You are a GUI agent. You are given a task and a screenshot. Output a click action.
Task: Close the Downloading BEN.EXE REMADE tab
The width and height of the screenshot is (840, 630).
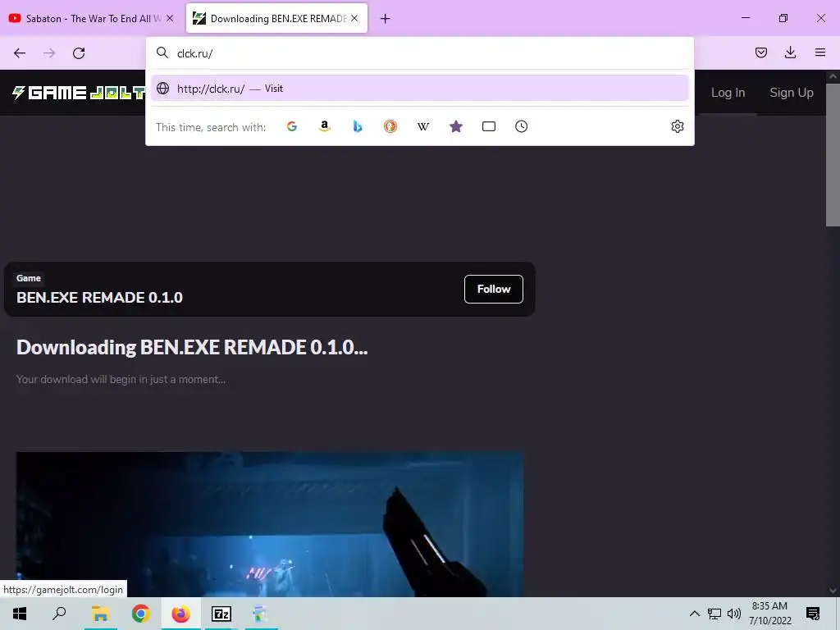pos(354,18)
